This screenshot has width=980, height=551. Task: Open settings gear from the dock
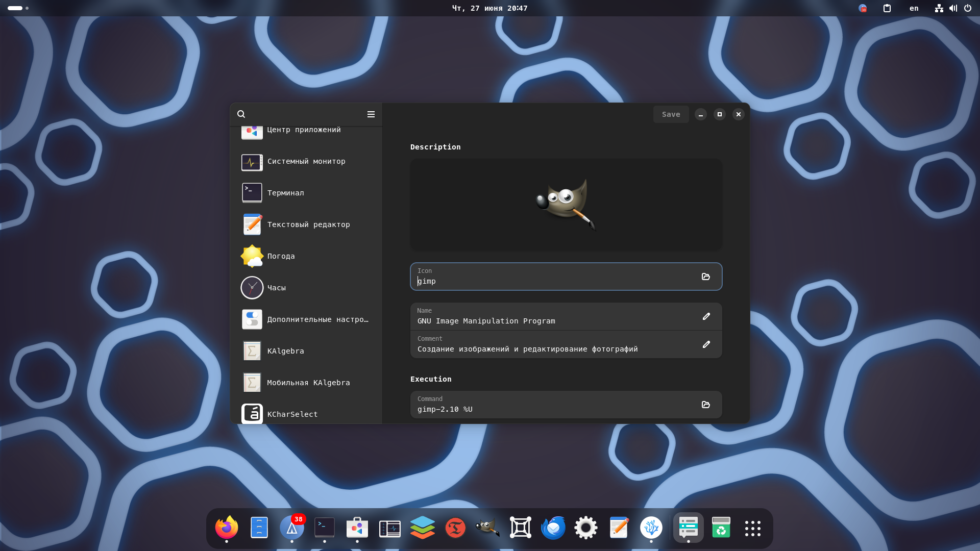[x=586, y=528]
